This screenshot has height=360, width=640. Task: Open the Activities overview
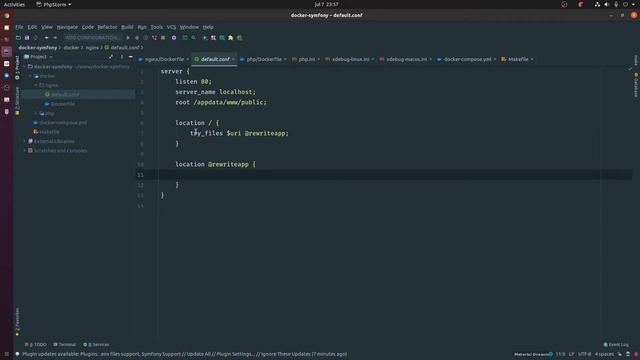14,4
